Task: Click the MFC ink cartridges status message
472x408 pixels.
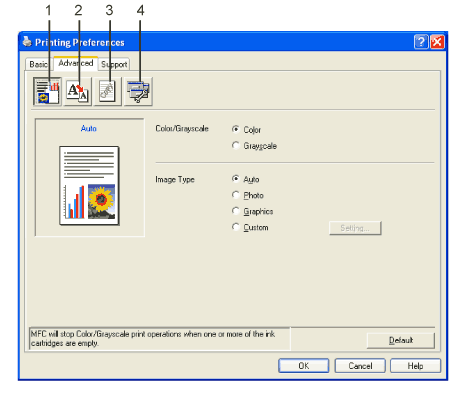Action: pos(160,339)
